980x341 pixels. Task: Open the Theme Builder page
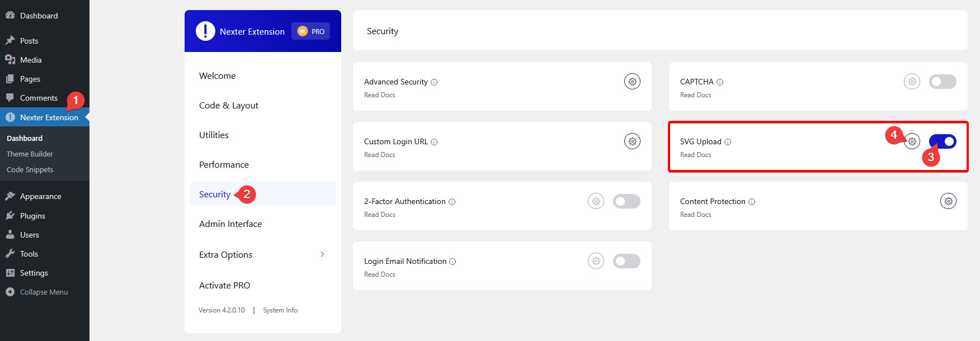29,154
